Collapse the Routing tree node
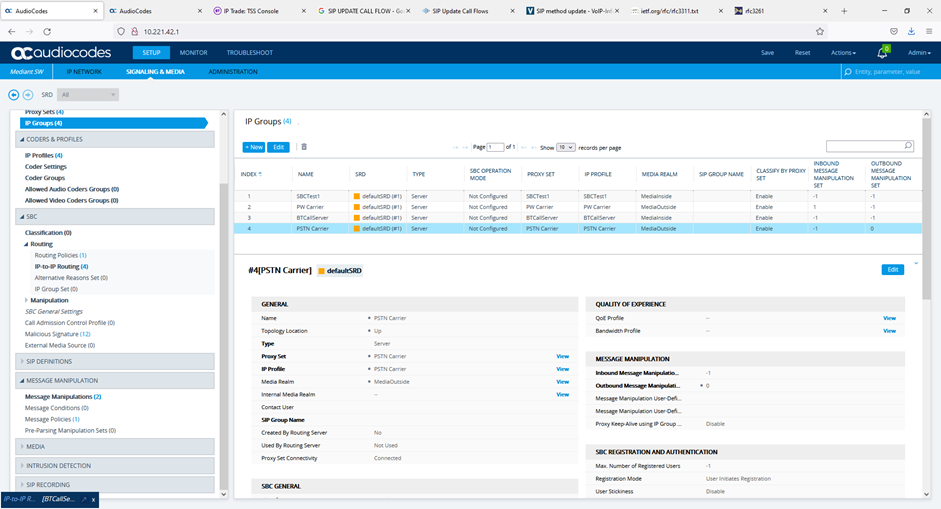The width and height of the screenshot is (941, 509). [x=26, y=244]
